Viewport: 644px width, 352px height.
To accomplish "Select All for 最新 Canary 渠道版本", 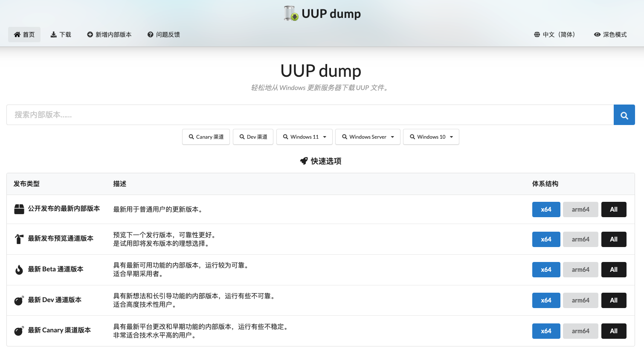I will coord(614,331).
